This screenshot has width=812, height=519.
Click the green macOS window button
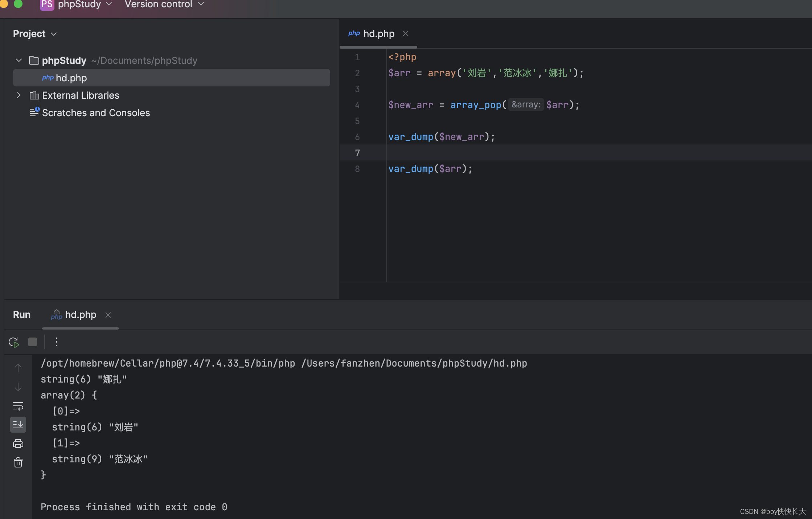[x=18, y=4]
